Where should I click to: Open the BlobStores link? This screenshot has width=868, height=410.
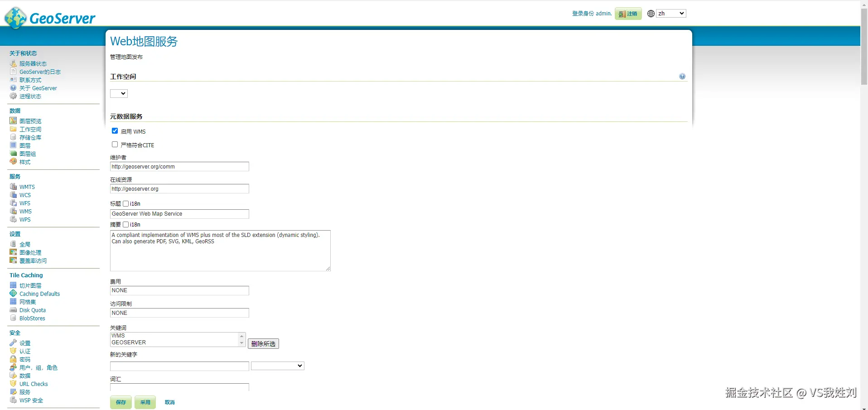tap(32, 318)
